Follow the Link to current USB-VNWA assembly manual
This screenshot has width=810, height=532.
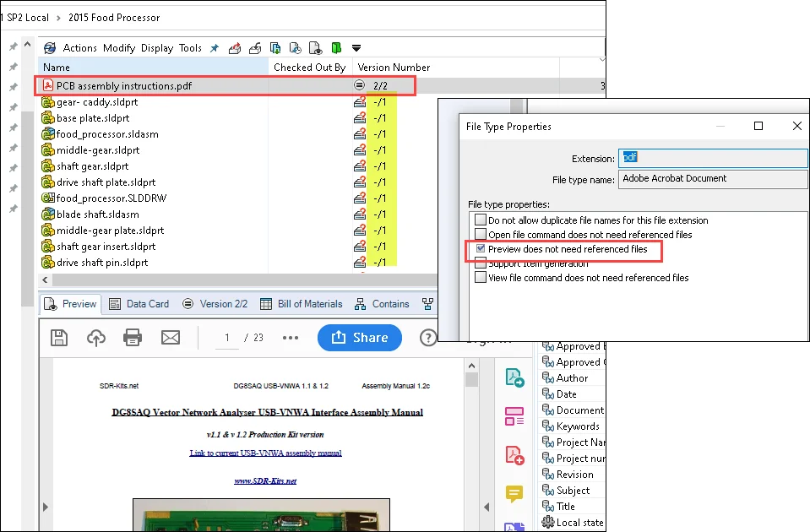click(x=265, y=453)
